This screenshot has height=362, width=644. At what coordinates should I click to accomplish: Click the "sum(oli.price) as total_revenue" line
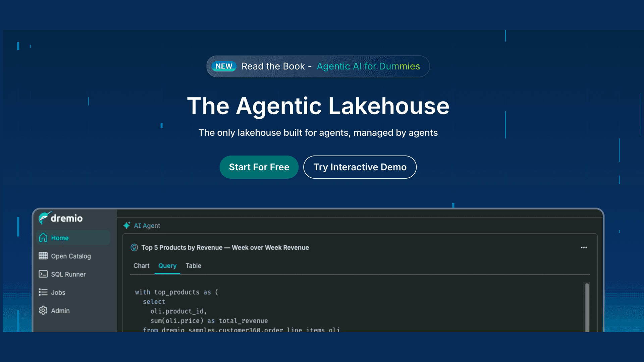click(209, 321)
